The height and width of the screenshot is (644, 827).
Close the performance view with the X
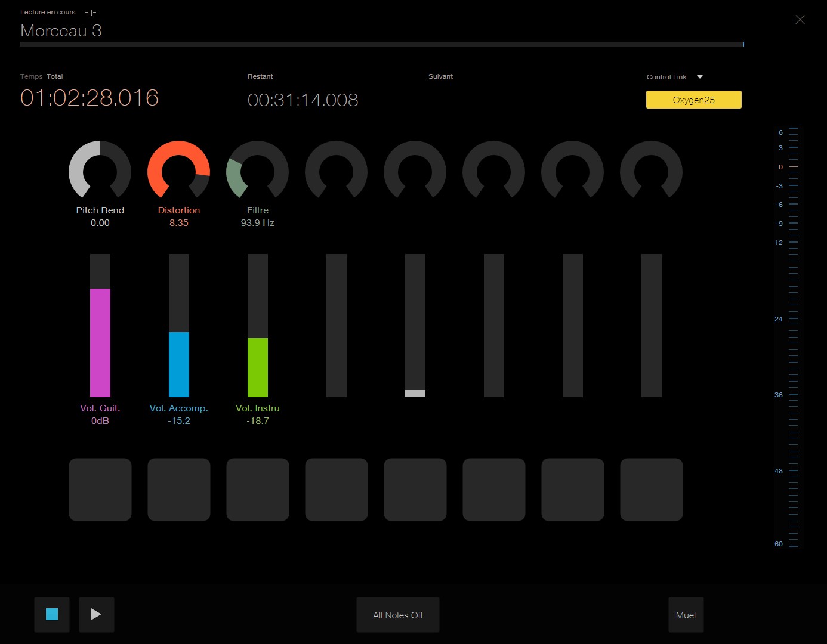[800, 20]
